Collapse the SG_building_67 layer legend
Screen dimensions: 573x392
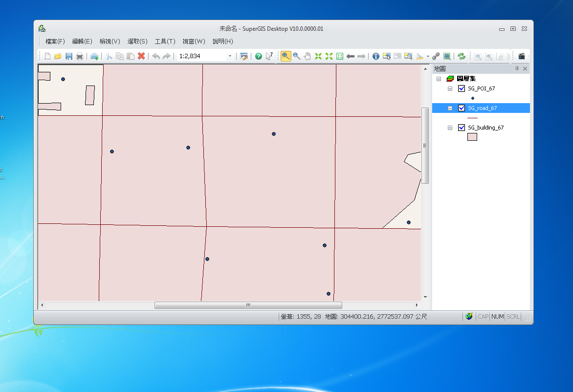tap(450, 128)
